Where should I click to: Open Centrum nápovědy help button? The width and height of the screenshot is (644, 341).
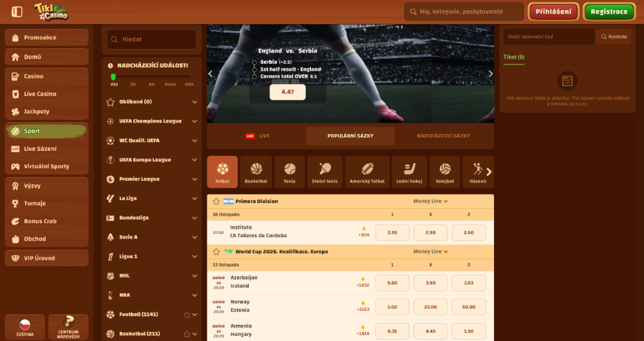pos(68,327)
